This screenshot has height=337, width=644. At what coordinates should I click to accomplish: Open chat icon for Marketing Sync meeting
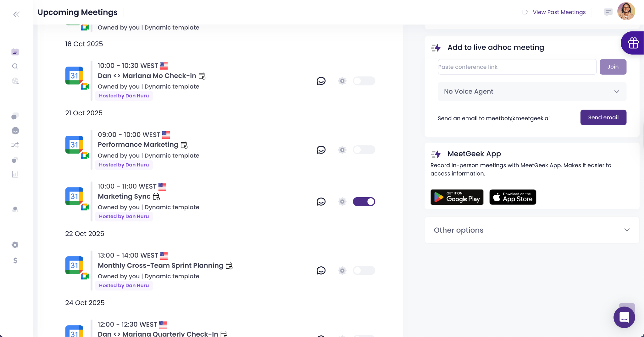tap(321, 202)
